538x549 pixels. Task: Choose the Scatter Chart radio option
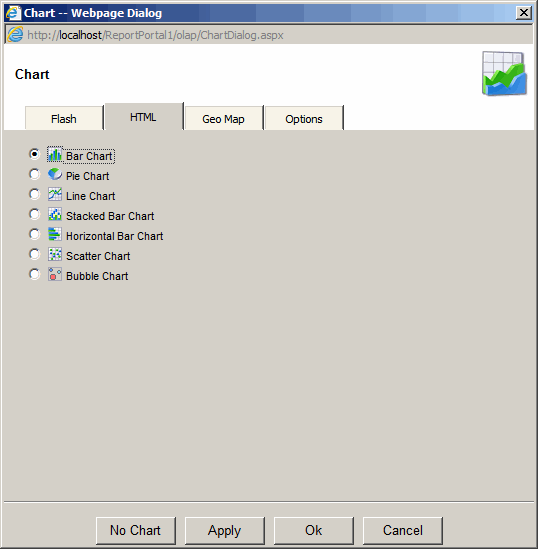point(34,254)
